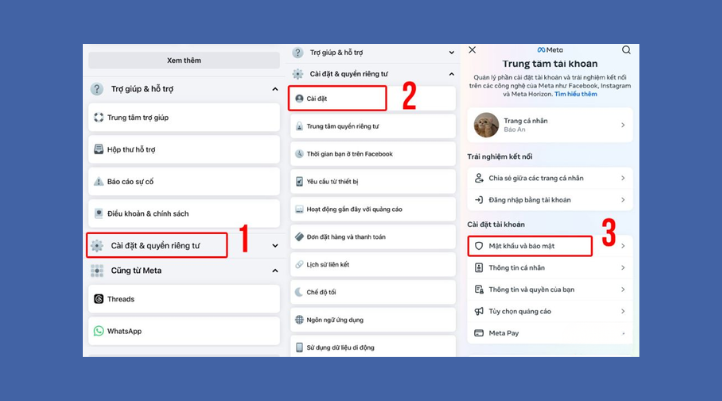Click the Báo cáo sự cố warning icon
Viewport: 722px width, 401px height.
pos(99,181)
